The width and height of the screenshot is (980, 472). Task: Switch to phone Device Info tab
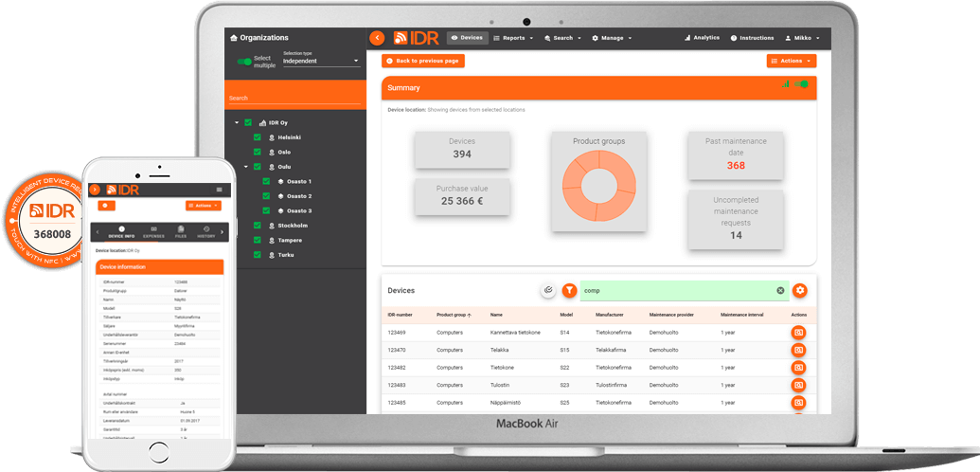(x=121, y=232)
